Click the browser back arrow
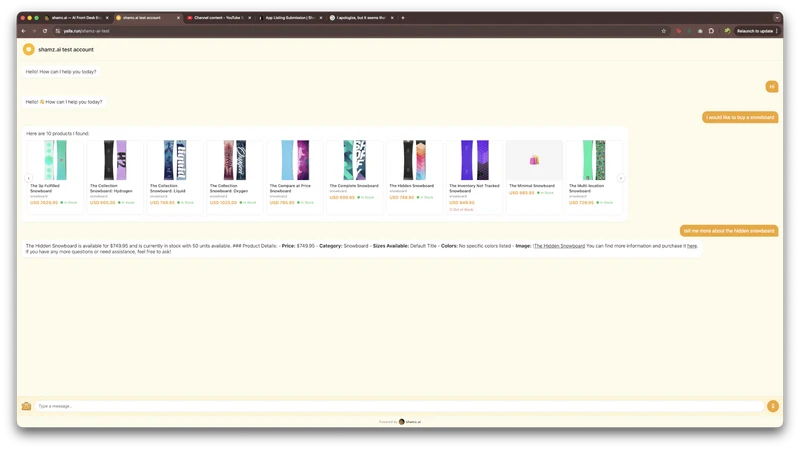The height and width of the screenshot is (450, 800). (23, 31)
